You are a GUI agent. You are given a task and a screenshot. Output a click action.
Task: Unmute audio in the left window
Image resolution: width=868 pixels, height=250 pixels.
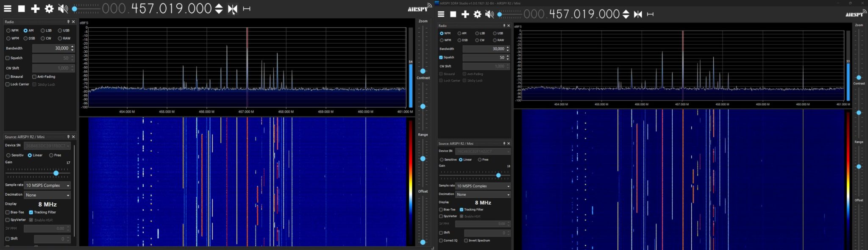point(63,8)
